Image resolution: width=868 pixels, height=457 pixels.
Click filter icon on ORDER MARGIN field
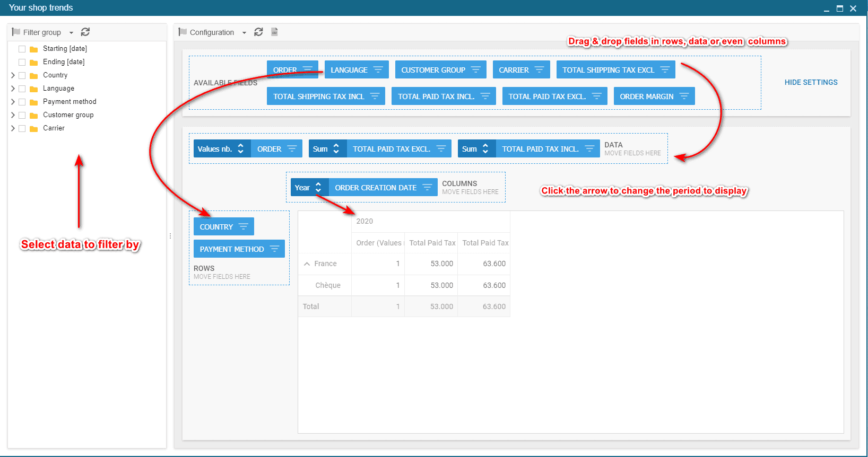click(684, 96)
